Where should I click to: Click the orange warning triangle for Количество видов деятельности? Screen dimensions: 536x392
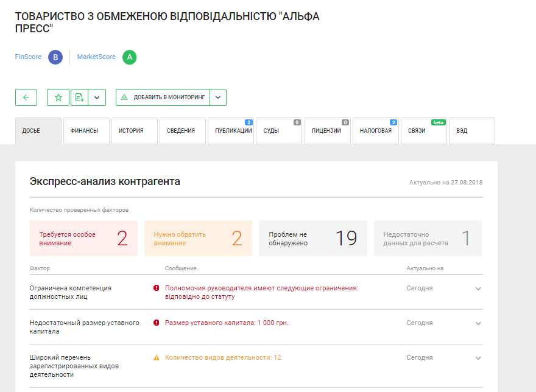point(156,358)
